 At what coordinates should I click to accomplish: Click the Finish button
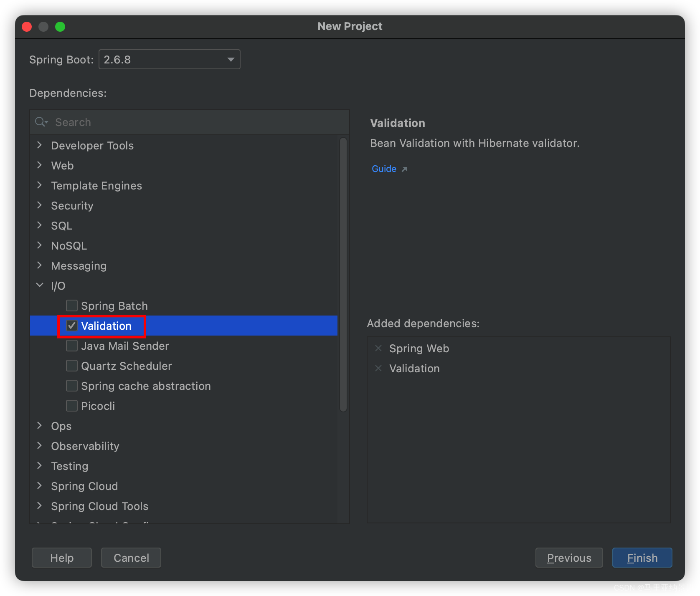click(x=642, y=558)
